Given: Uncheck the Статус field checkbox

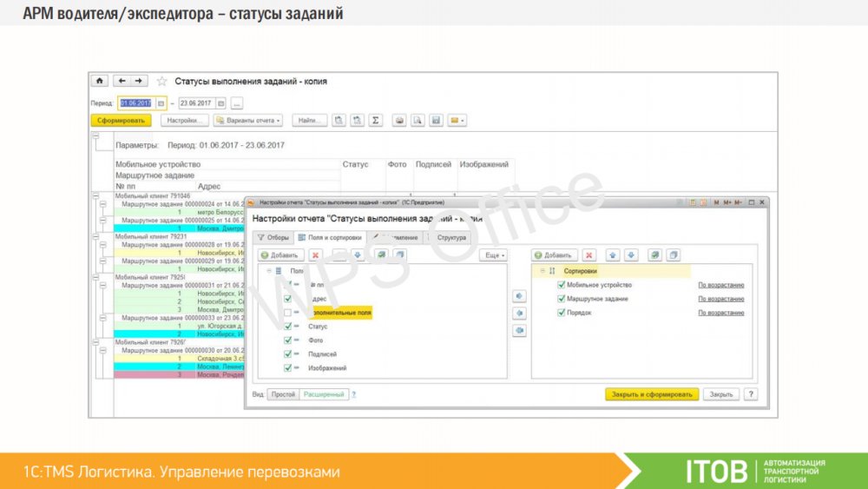Looking at the screenshot, I should pos(288,327).
